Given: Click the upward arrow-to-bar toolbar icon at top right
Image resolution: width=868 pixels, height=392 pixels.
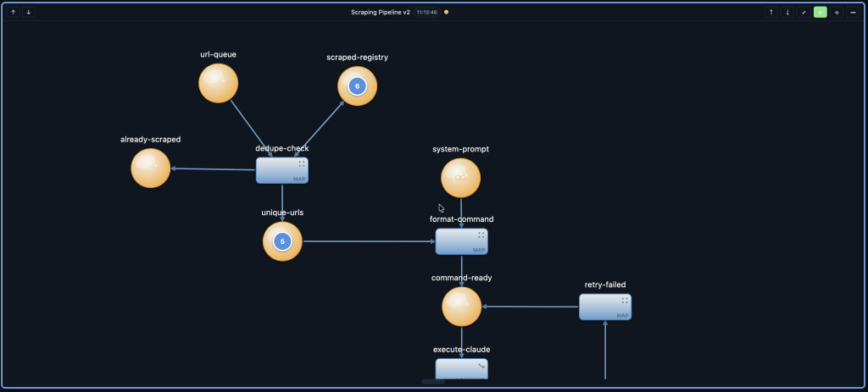Looking at the screenshot, I should pos(771,12).
